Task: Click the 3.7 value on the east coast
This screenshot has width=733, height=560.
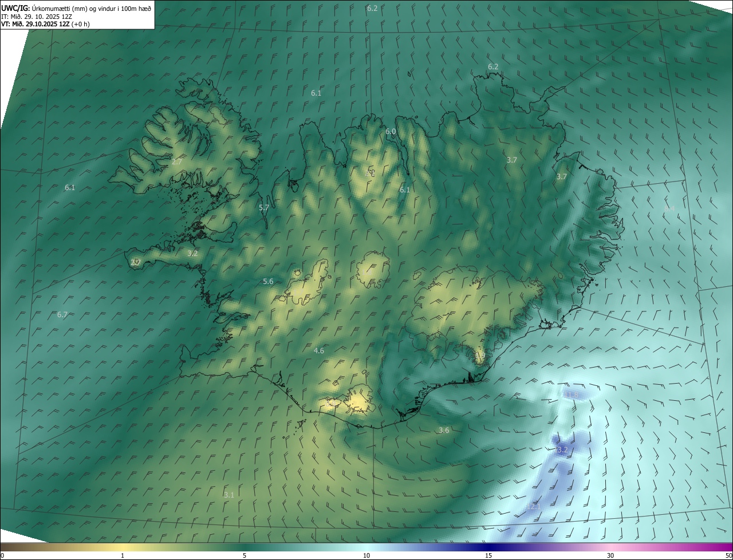Action: (562, 176)
